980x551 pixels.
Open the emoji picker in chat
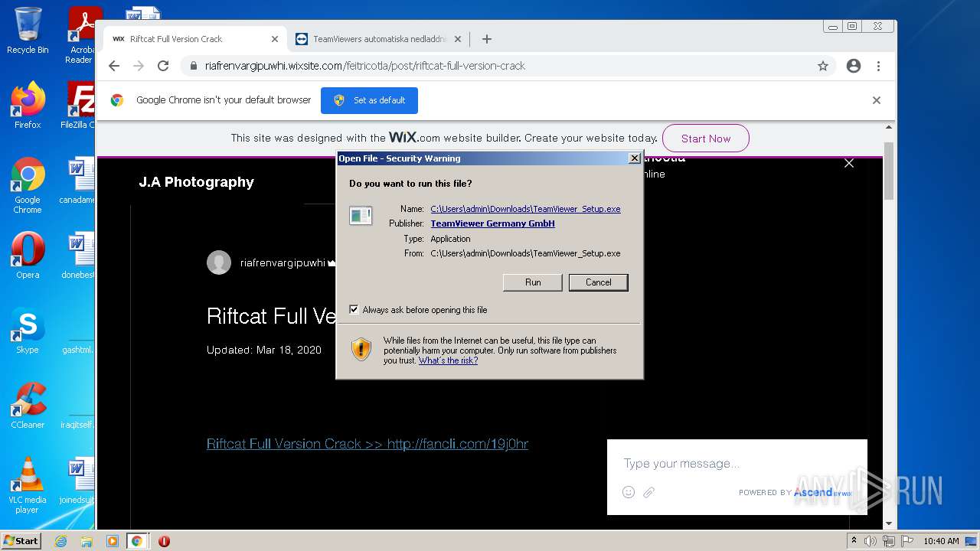629,492
